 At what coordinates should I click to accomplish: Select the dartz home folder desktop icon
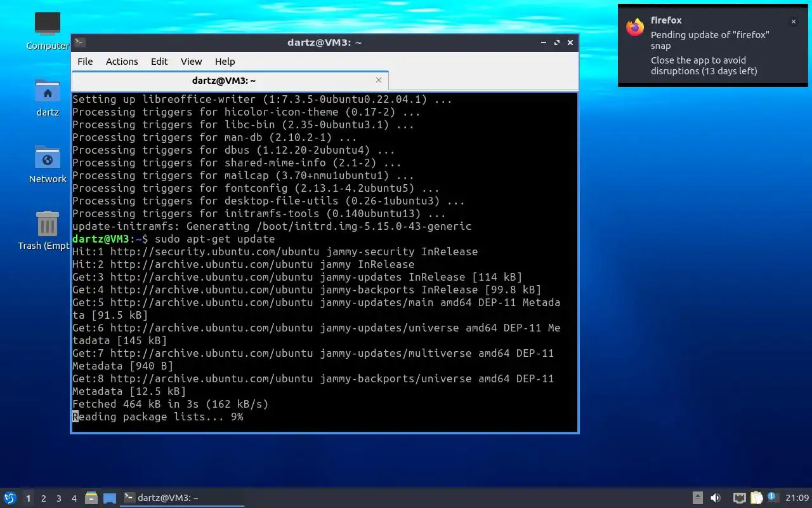point(48,98)
